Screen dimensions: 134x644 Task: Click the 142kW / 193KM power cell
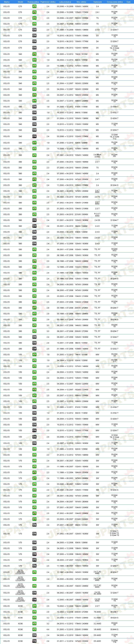(81, 572)
